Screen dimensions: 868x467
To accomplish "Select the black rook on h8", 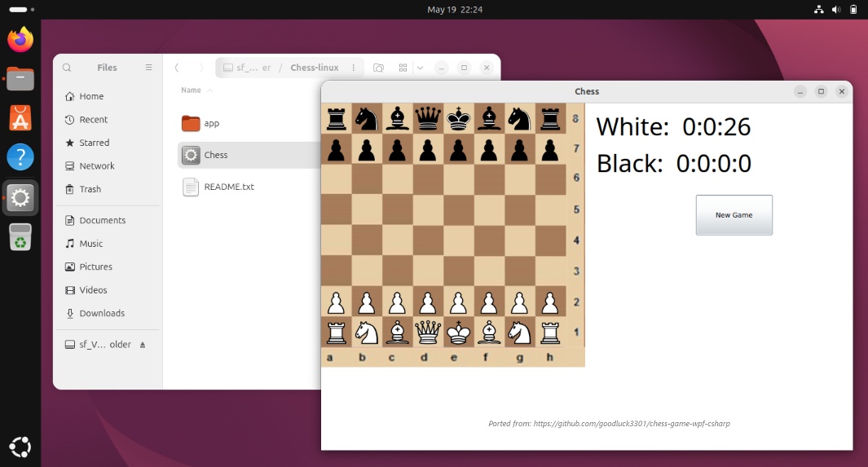I will pyautogui.click(x=550, y=118).
